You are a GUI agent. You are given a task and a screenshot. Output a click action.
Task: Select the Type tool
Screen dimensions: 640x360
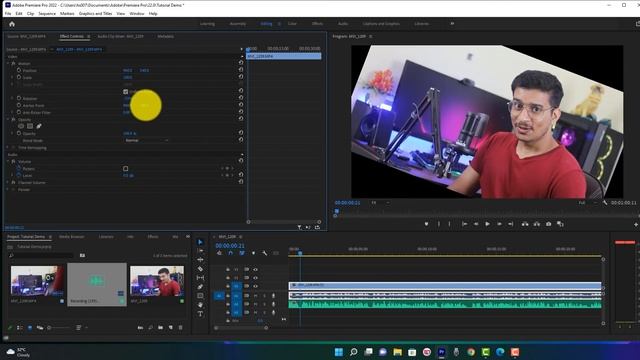pos(200,314)
